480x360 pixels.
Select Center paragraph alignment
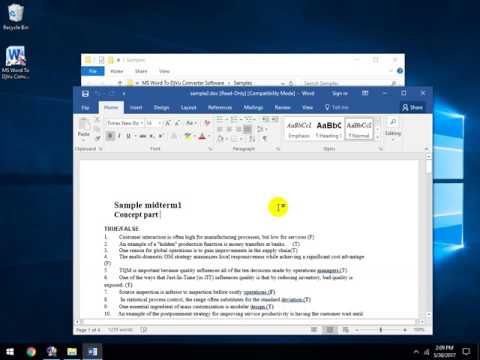[229, 129]
